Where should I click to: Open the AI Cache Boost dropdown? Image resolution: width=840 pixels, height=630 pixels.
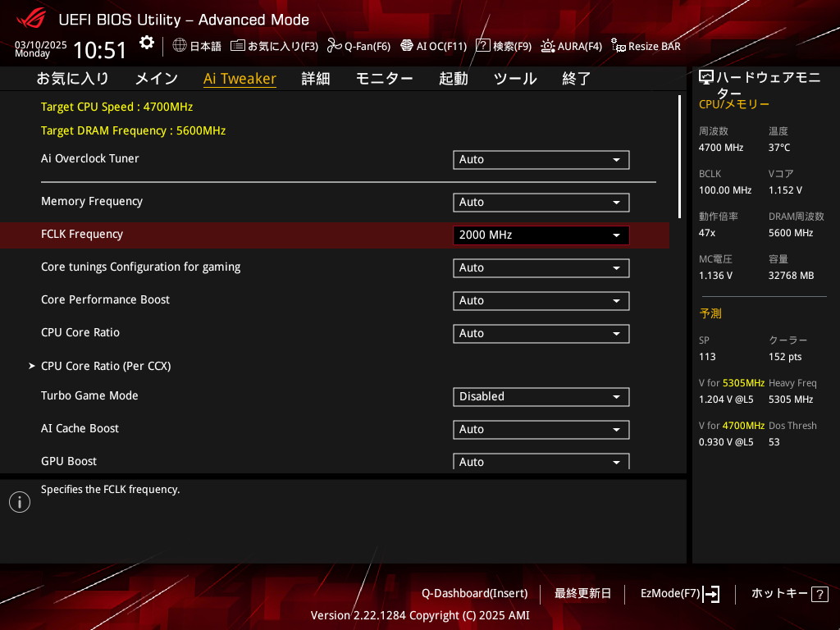[541, 429]
